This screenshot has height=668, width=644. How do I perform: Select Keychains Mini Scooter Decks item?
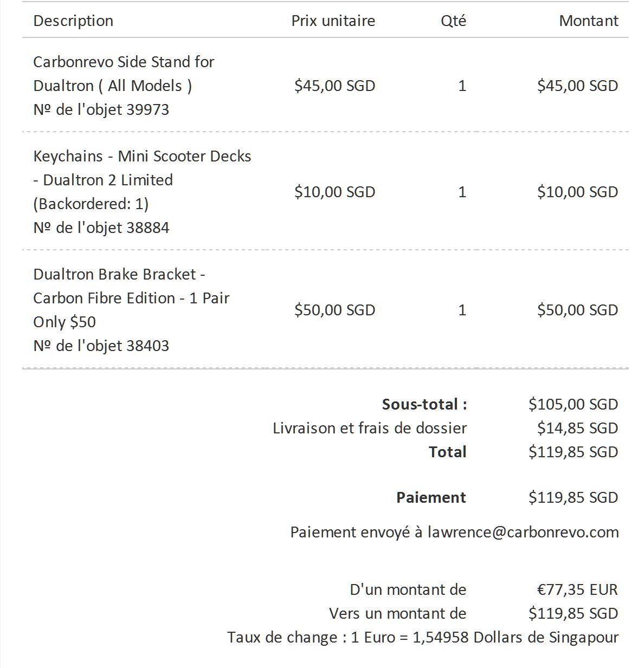(142, 180)
